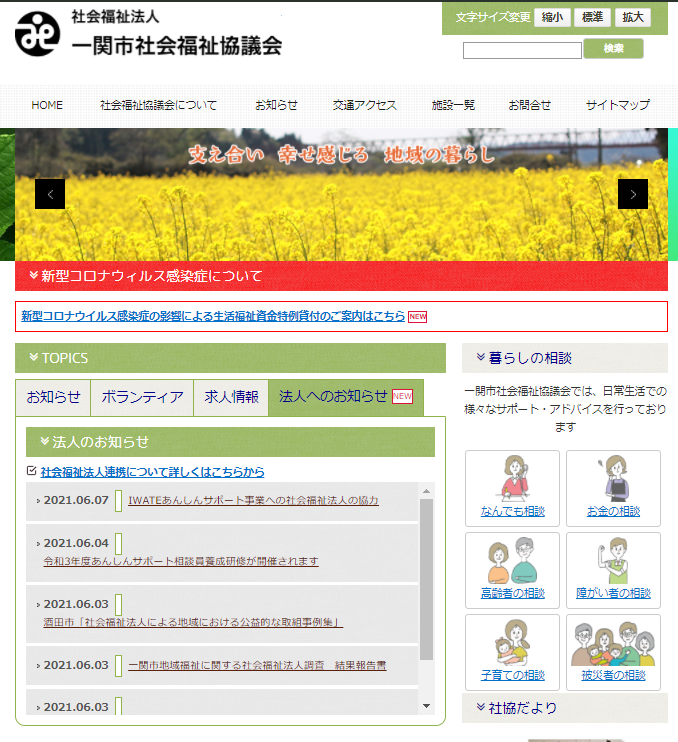Switch to the 求人情報 tab
Image resolution: width=678 pixels, height=742 pixels.
(231, 397)
